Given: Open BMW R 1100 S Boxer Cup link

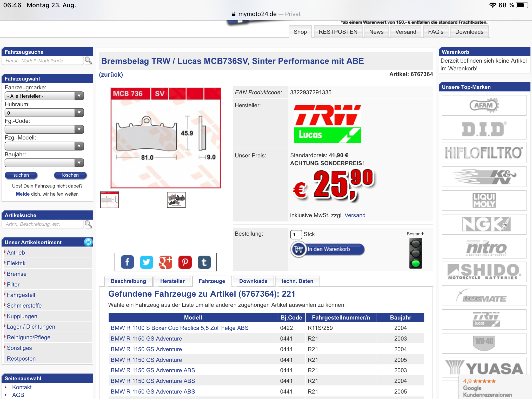Looking at the screenshot, I should point(179,328).
